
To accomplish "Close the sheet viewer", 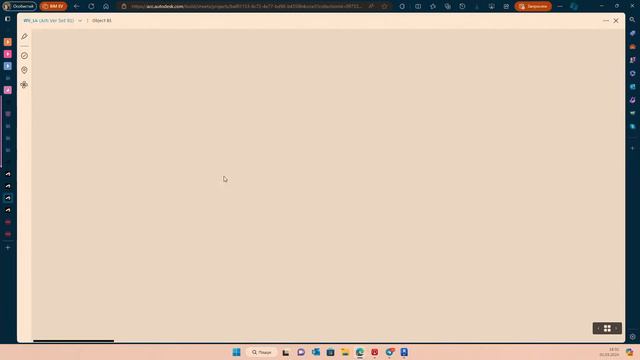I will point(616,20).
